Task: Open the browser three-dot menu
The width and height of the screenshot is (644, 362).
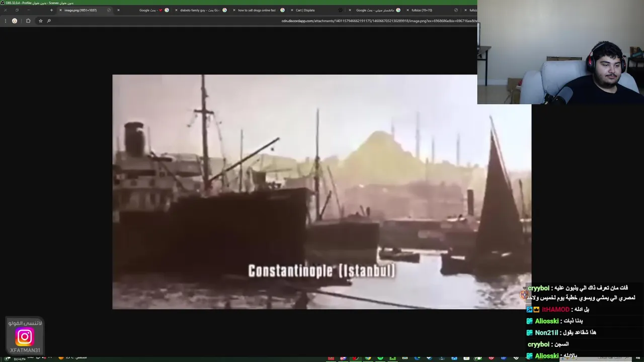Action: coord(5,21)
